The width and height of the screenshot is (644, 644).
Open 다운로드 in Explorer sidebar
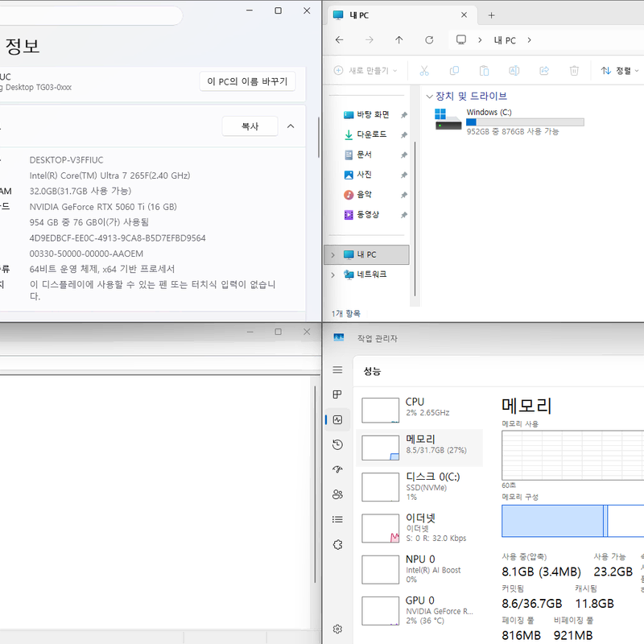tap(371, 134)
